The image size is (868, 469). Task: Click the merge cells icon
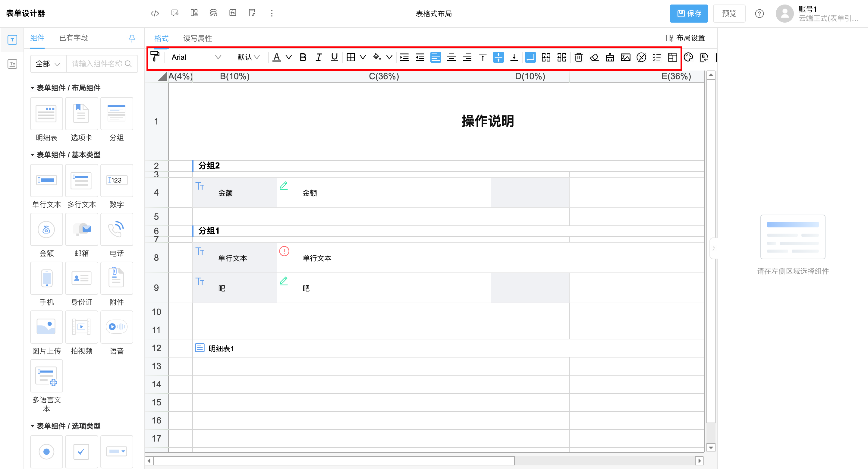click(546, 57)
